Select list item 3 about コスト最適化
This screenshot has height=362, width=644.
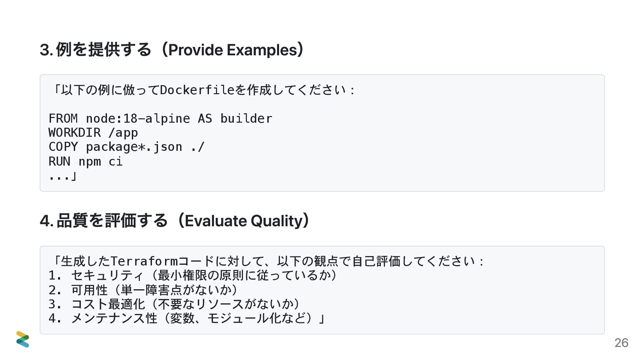coord(174,304)
